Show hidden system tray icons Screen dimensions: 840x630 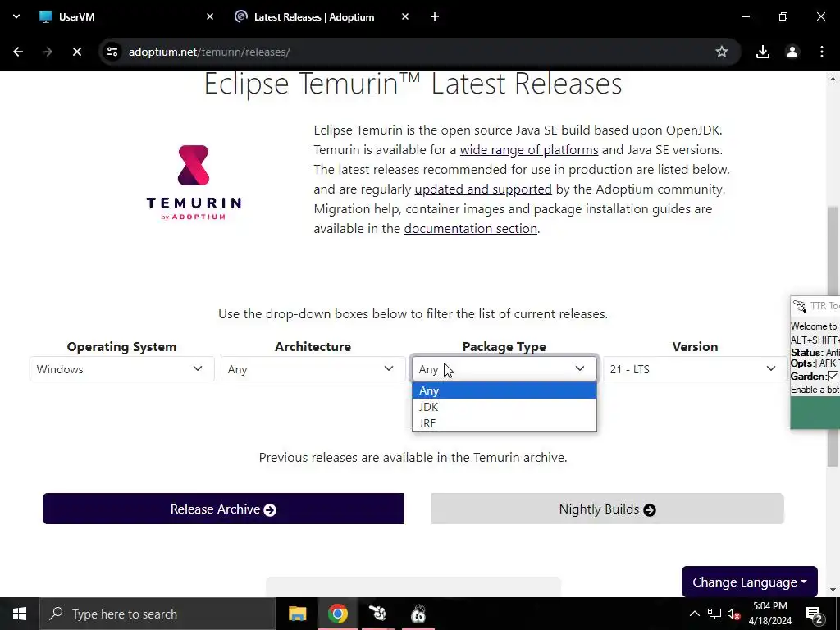694,614
